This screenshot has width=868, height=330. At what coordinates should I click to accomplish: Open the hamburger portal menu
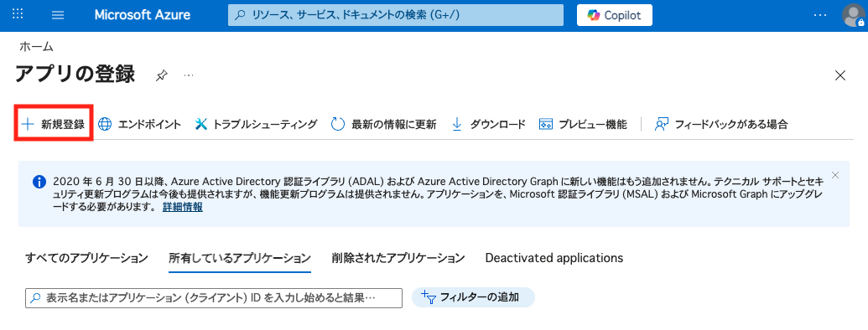(x=58, y=15)
